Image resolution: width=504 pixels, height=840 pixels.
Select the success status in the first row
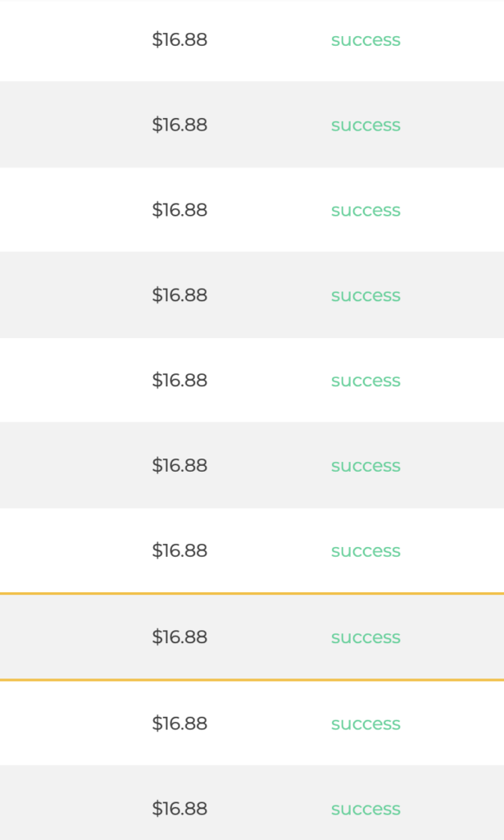(366, 40)
